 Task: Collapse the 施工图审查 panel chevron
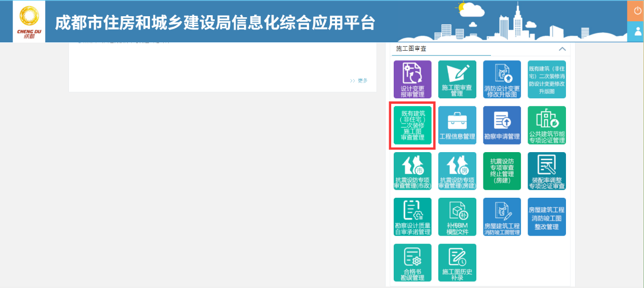point(562,49)
